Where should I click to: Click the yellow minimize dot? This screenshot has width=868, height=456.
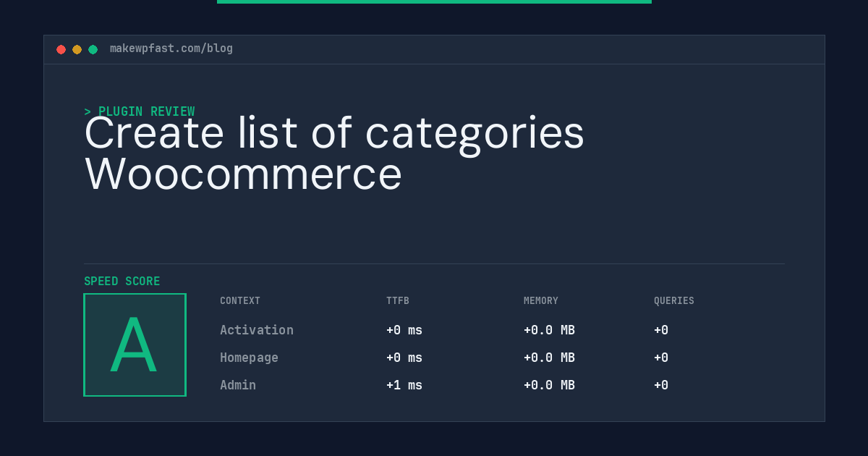coord(77,49)
